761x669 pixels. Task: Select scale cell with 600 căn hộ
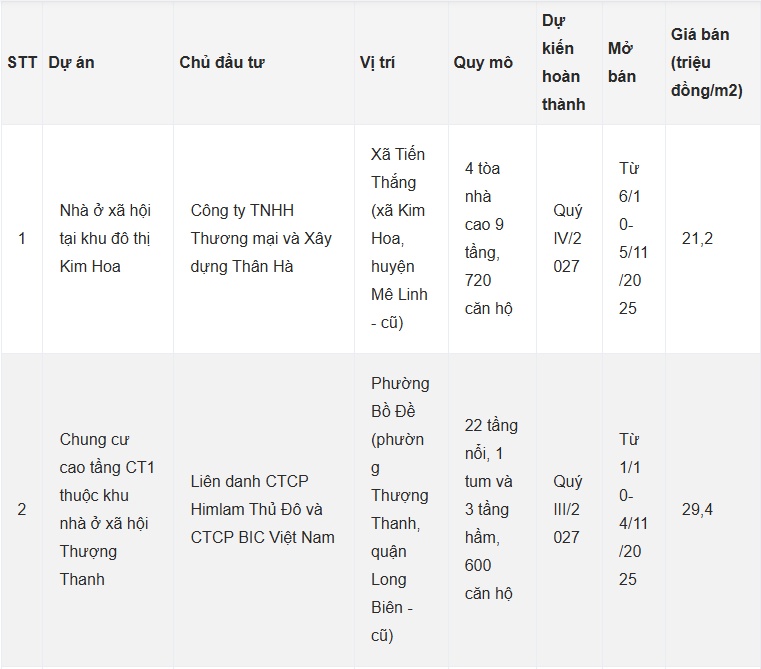click(x=491, y=509)
